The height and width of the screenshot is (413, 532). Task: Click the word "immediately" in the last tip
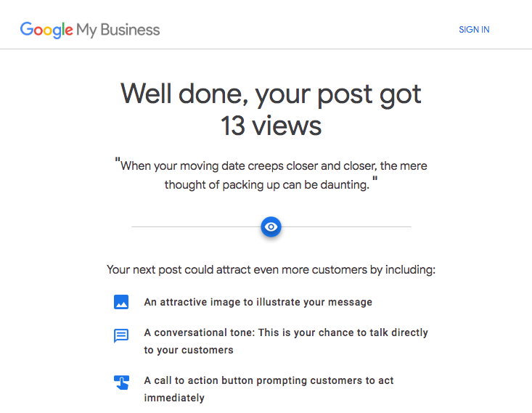[x=174, y=398]
